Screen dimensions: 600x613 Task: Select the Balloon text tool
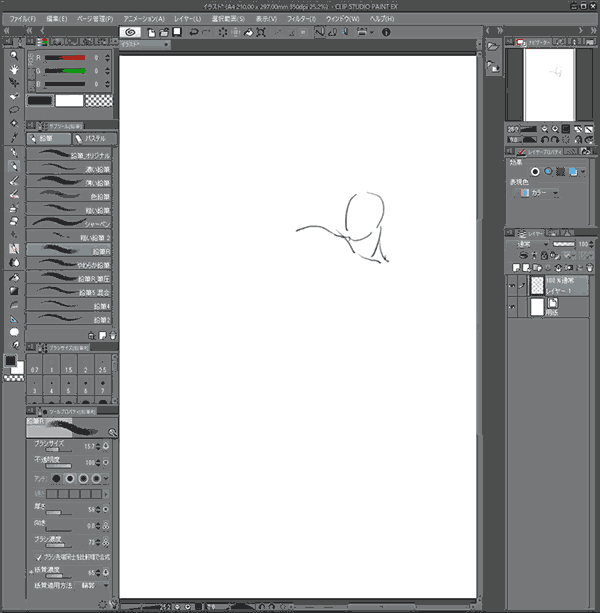(x=14, y=332)
